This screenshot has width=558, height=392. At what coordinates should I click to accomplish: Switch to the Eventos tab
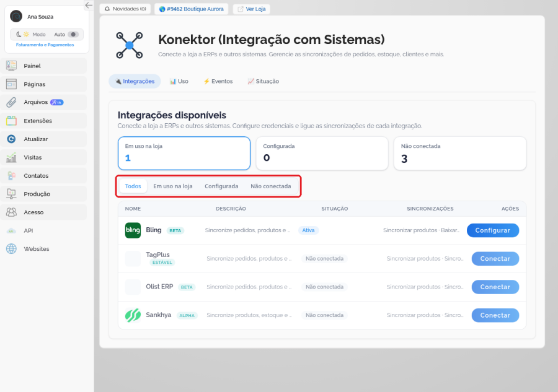(218, 81)
